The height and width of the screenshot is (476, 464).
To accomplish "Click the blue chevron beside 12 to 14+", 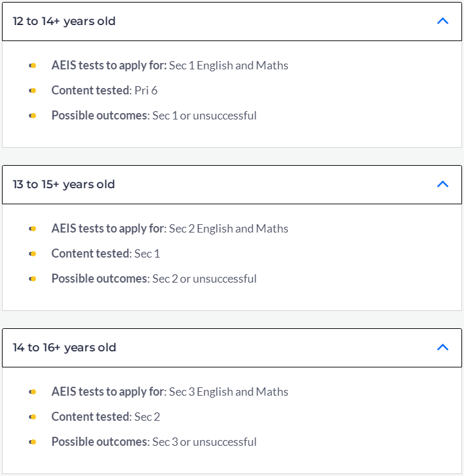I will click(443, 21).
